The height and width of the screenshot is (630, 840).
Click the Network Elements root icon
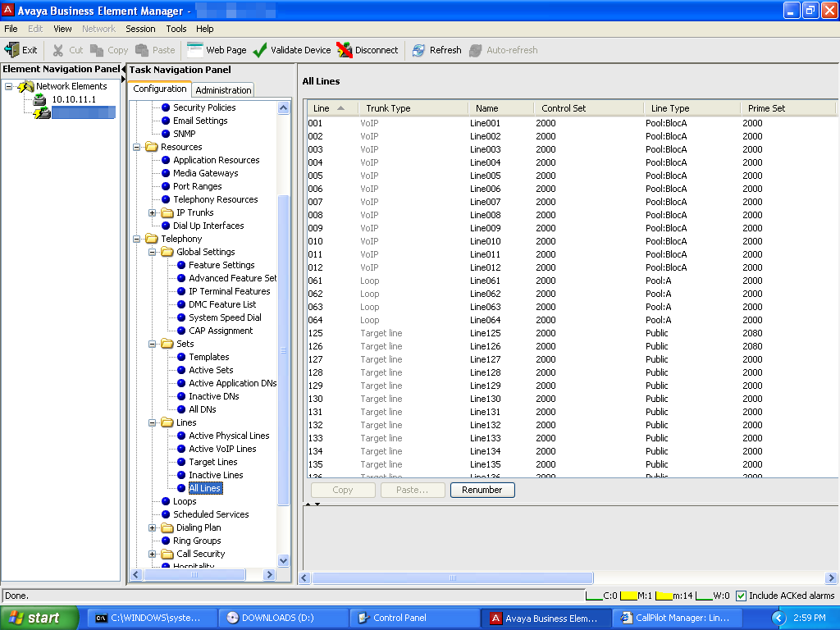(25, 86)
